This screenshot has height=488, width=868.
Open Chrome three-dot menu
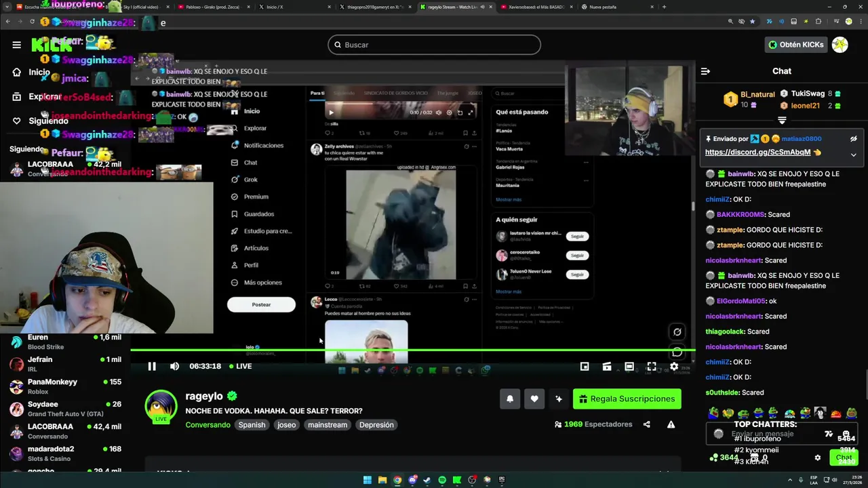[860, 22]
